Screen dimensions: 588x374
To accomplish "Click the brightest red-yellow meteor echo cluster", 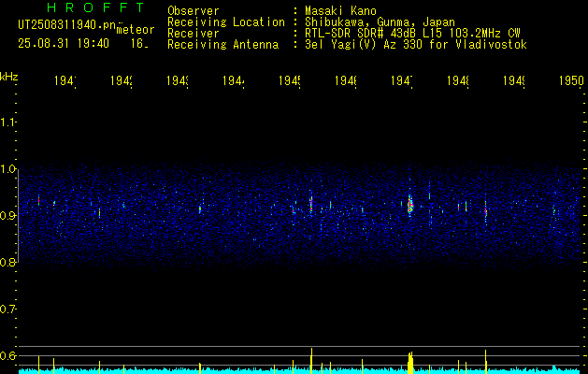I will click(410, 205).
